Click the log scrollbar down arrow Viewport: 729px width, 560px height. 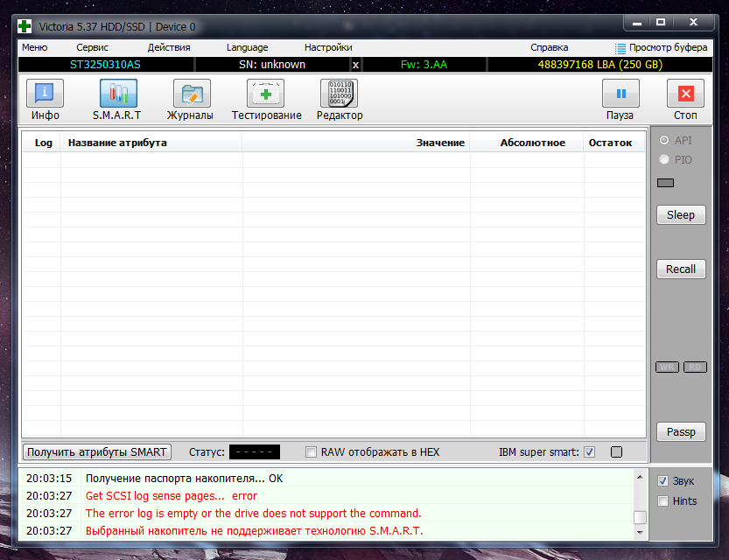pyautogui.click(x=641, y=532)
